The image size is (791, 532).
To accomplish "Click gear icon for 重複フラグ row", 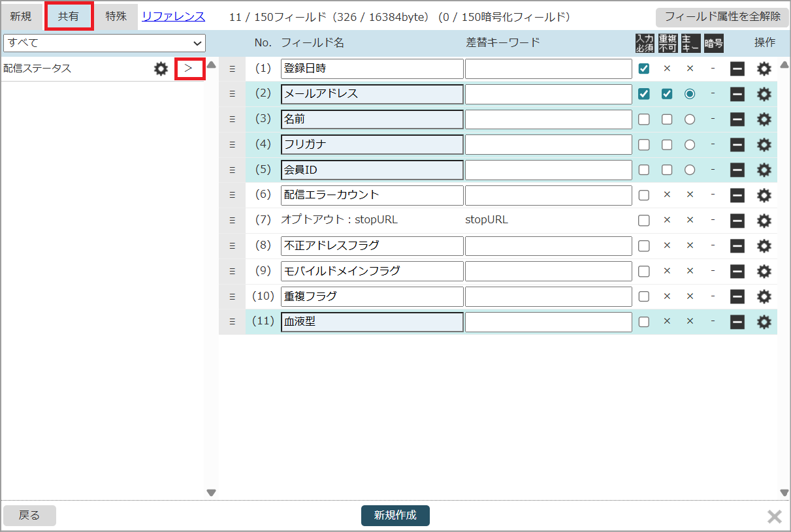I will click(x=764, y=296).
